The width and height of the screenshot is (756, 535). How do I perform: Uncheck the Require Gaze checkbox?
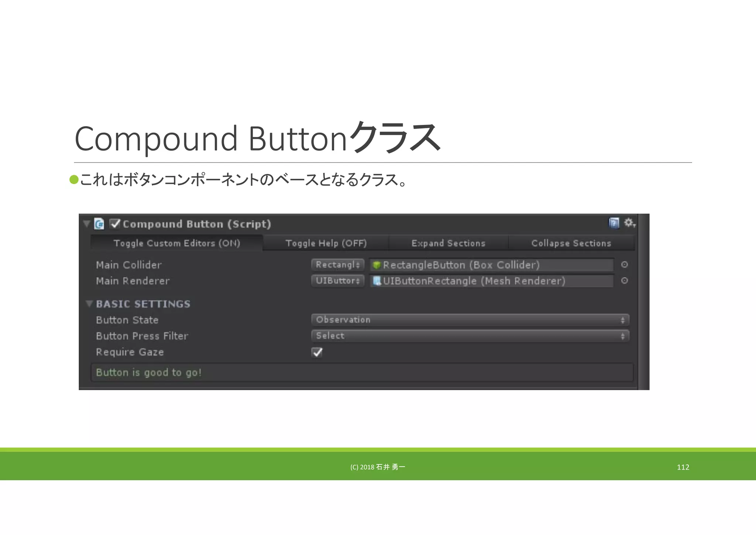(x=317, y=352)
